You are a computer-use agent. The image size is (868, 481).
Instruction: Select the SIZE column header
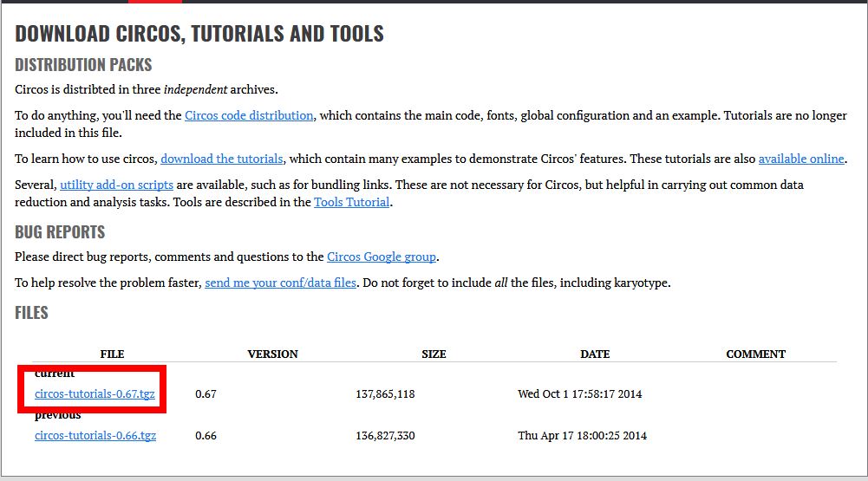tap(434, 354)
